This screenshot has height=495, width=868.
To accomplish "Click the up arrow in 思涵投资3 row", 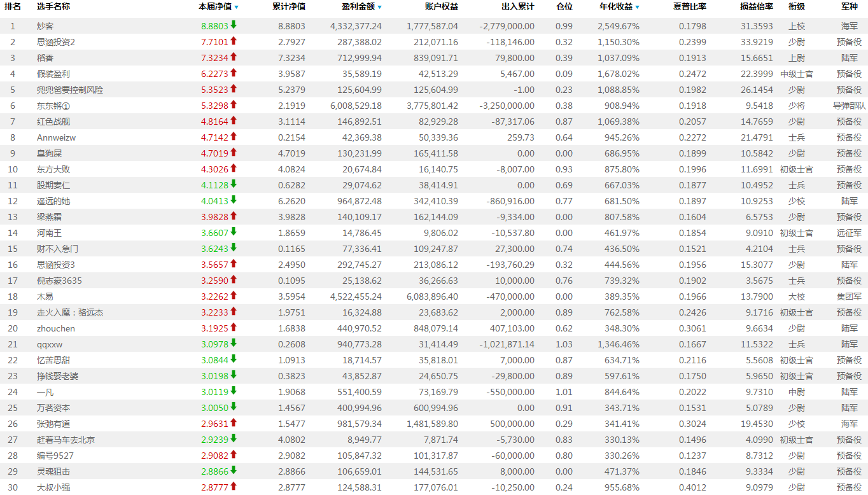I will click(x=234, y=263).
